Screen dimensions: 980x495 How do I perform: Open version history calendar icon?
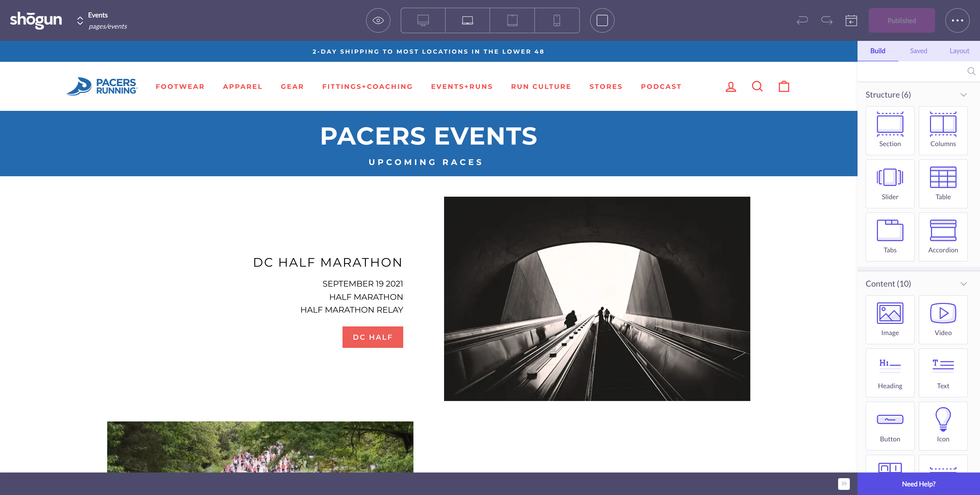[851, 21]
